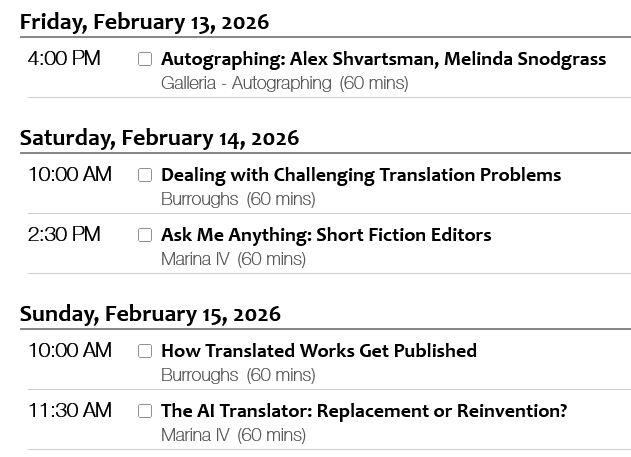The width and height of the screenshot is (631, 457).
Task: Click the Sunday, February 15, 2026 heading
Action: pyautogui.click(x=150, y=313)
